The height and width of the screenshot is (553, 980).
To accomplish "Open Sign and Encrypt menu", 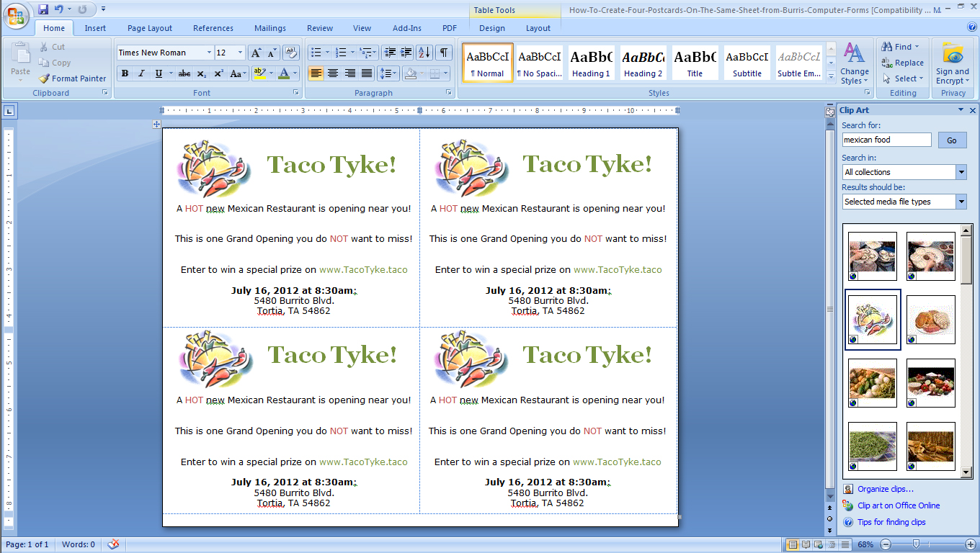I will (x=953, y=63).
